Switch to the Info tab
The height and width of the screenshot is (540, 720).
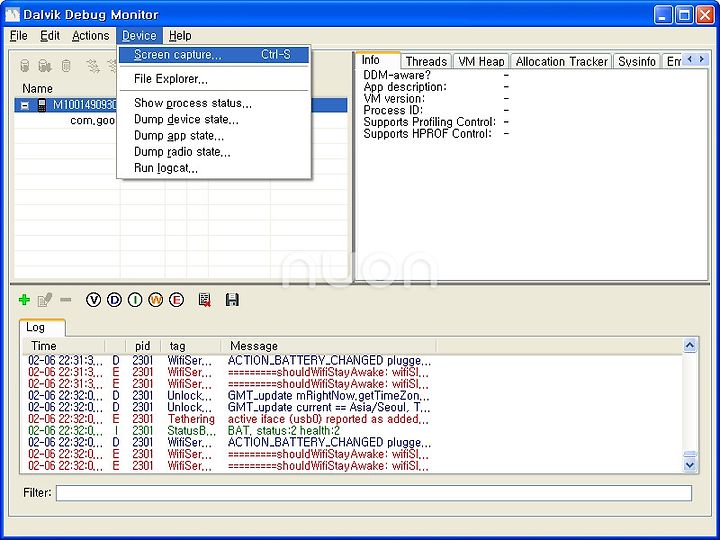(377, 60)
